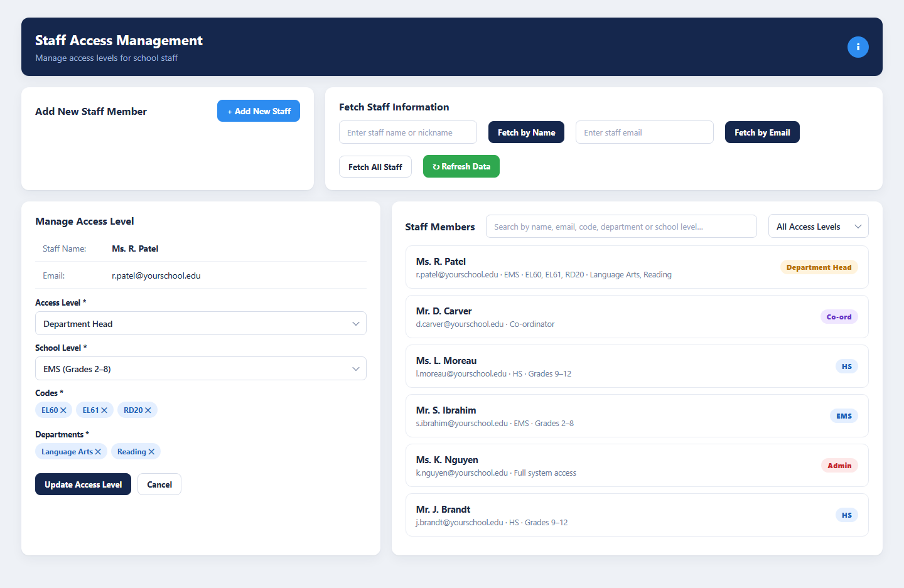This screenshot has width=904, height=588.
Task: Remove the EL61 code tag
Action: point(104,410)
